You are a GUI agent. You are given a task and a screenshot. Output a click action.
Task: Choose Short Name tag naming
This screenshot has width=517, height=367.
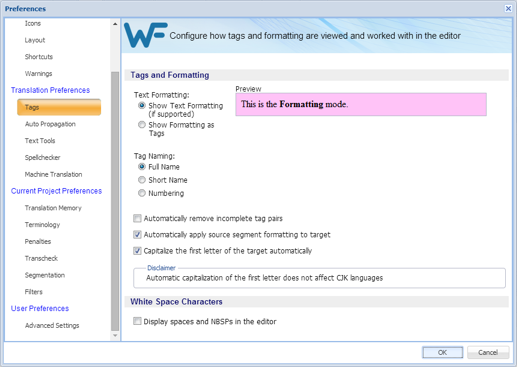pyautogui.click(x=142, y=180)
